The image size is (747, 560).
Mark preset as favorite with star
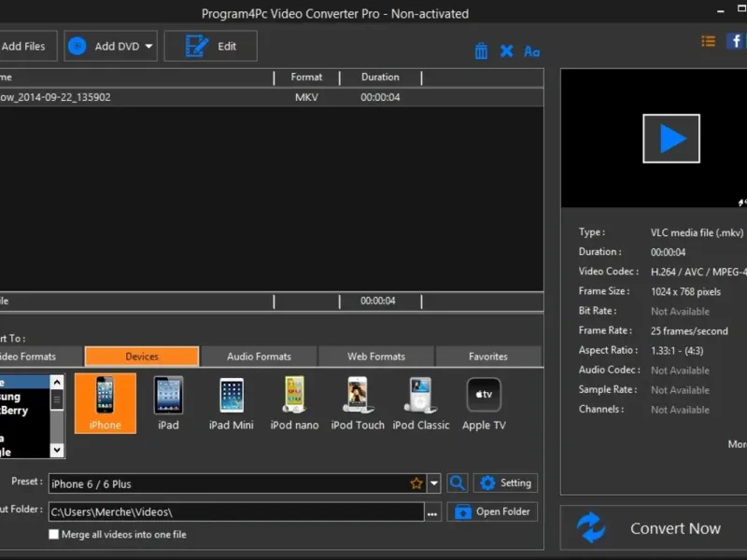pos(416,483)
